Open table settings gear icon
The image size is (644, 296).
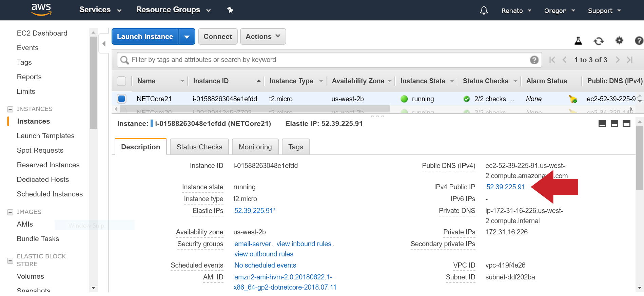pos(619,41)
